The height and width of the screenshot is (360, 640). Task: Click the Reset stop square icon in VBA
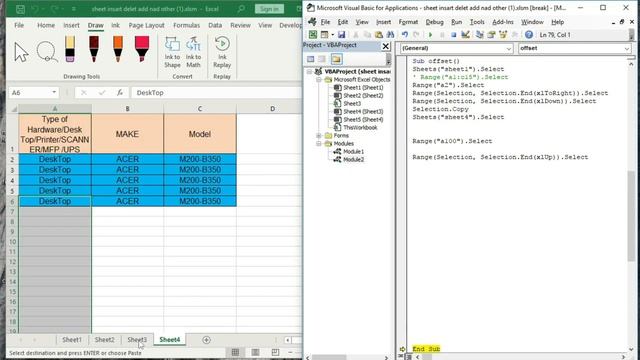tap(453, 35)
